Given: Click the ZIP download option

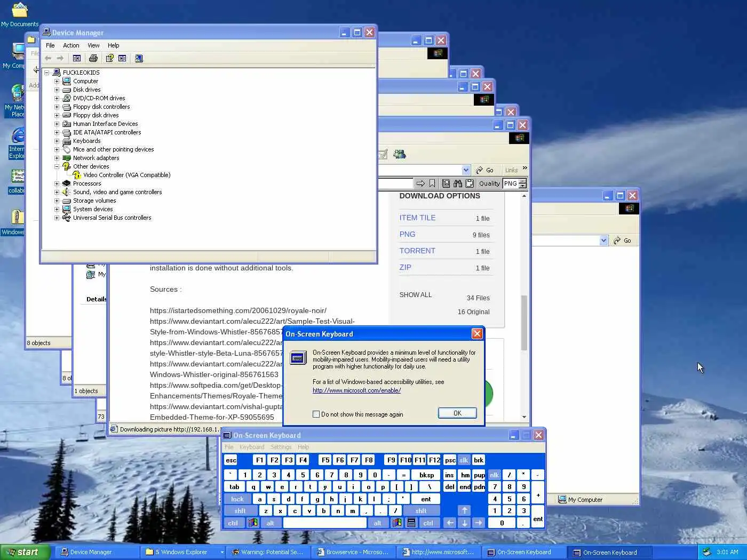Looking at the screenshot, I should click(405, 267).
